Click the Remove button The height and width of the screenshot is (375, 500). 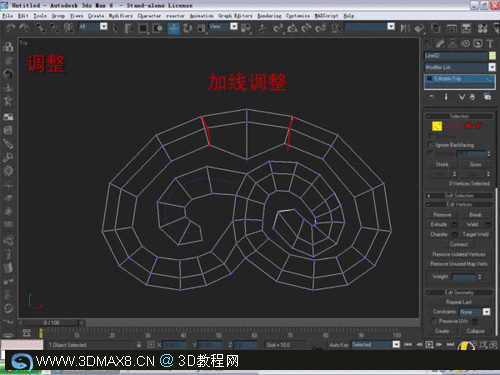[442, 215]
